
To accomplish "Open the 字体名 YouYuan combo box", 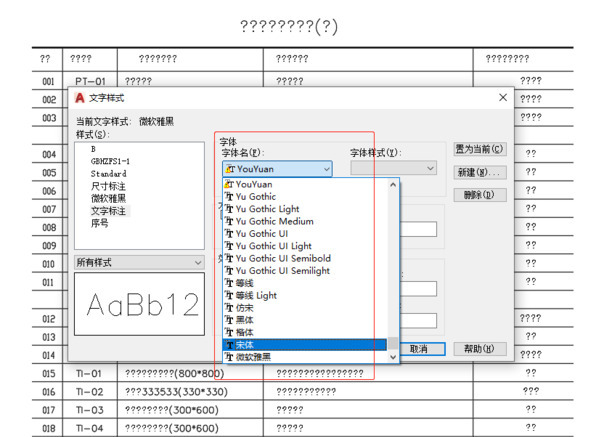I will 277,169.
